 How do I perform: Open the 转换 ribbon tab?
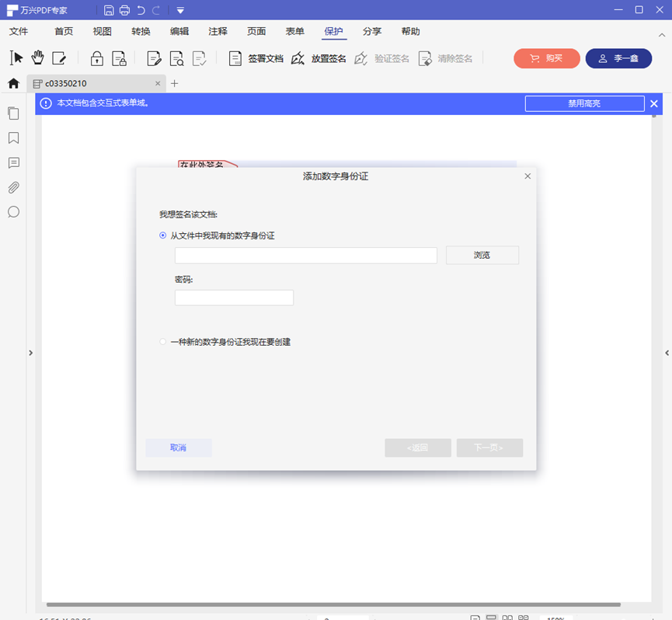pyautogui.click(x=141, y=31)
